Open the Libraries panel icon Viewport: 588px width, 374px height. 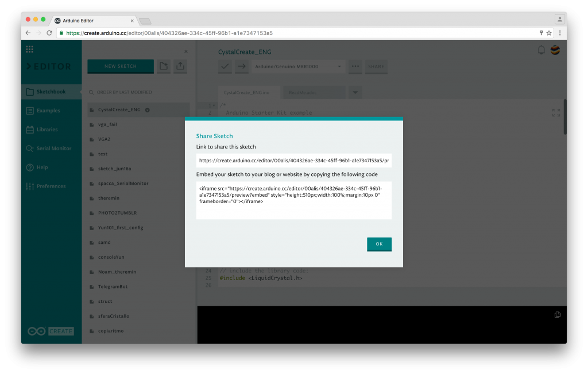tap(30, 129)
